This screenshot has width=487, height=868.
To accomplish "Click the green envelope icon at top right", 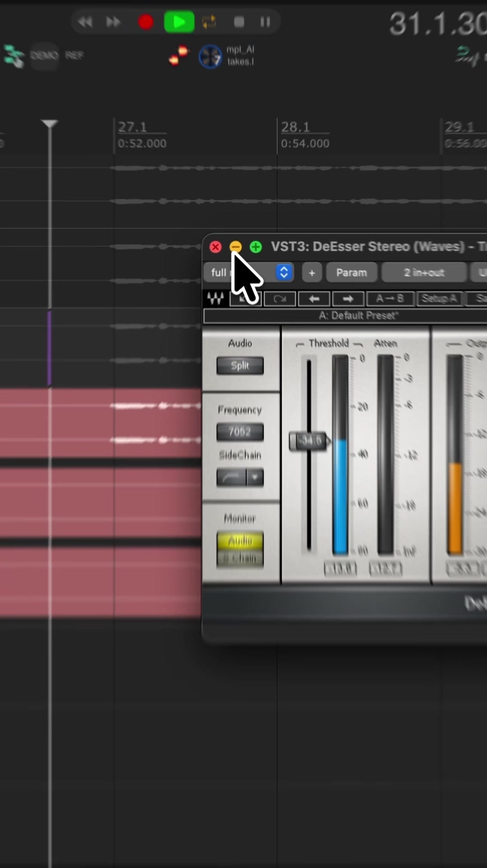I will pyautogui.click(x=467, y=56).
